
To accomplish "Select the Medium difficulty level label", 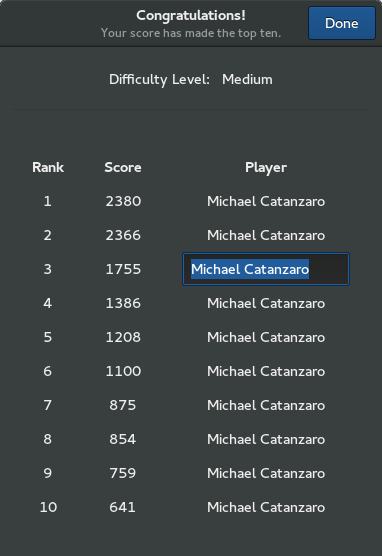I will [x=247, y=79].
